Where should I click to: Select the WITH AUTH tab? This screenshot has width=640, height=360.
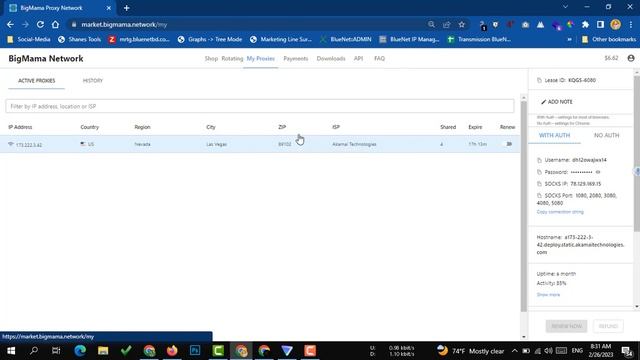pos(554,135)
